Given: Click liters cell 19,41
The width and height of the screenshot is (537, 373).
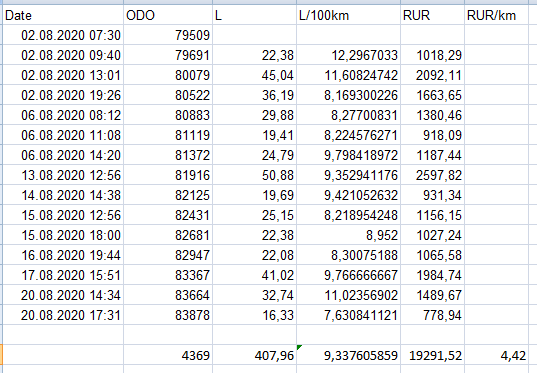Looking at the screenshot, I should (254, 135).
